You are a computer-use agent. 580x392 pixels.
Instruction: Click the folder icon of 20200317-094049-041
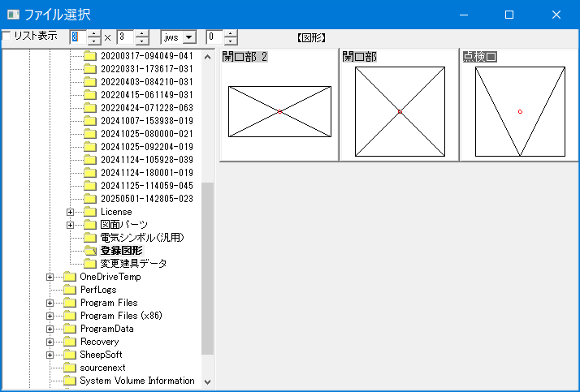pos(90,56)
